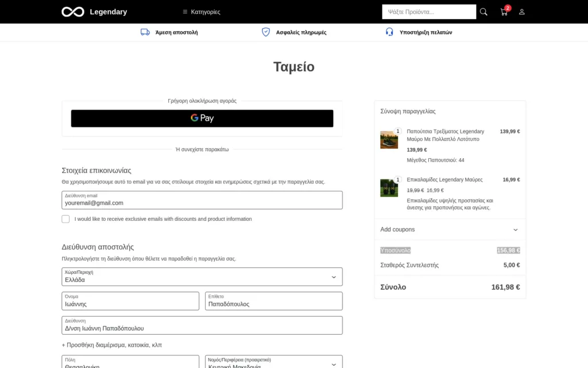The width and height of the screenshot is (588, 368).
Task: Expand the Add coupons section
Action: click(x=450, y=229)
